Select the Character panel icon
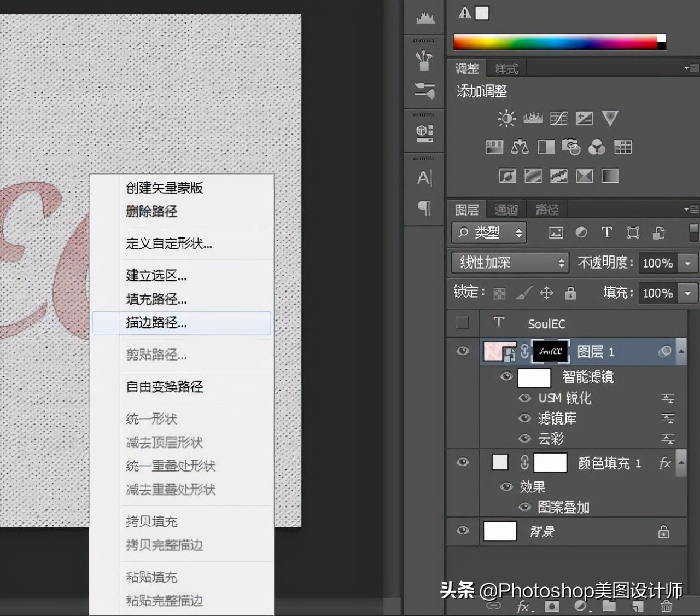 pos(424,177)
